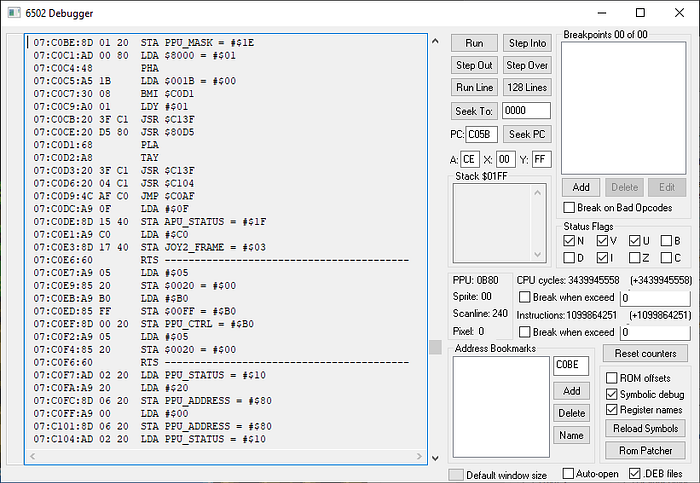Focus the Seek To address field showing 0000
This screenshot has width=700, height=483.
(x=526, y=111)
